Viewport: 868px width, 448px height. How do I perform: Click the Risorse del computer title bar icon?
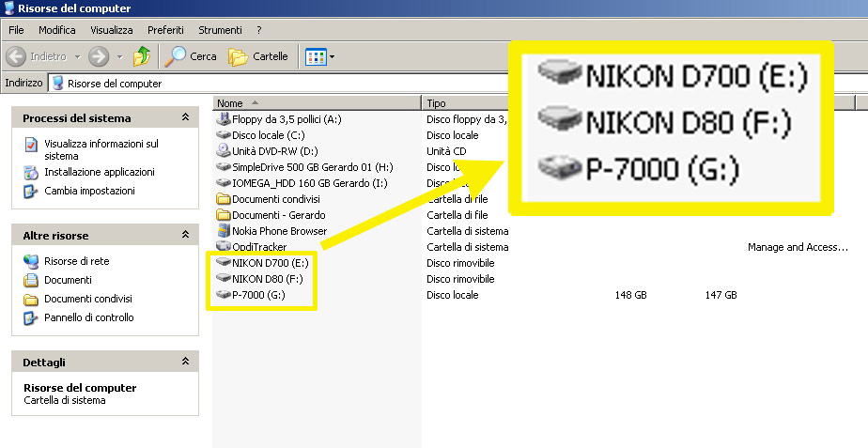click(x=8, y=8)
